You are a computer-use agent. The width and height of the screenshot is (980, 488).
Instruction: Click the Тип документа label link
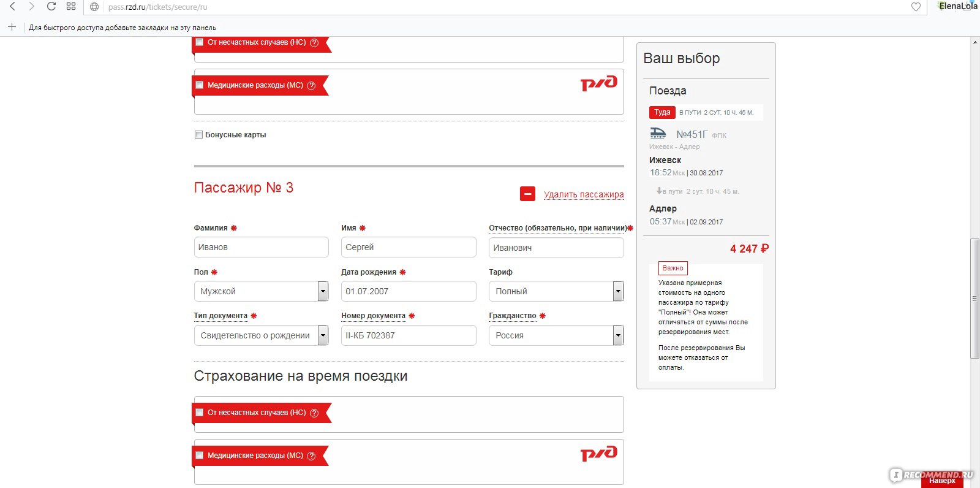pyautogui.click(x=221, y=316)
